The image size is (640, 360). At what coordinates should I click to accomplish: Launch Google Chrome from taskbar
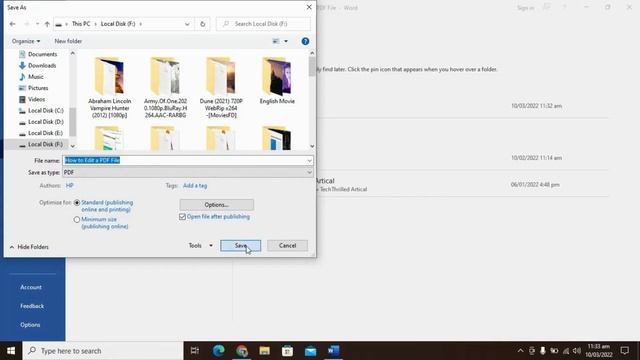pos(242,351)
